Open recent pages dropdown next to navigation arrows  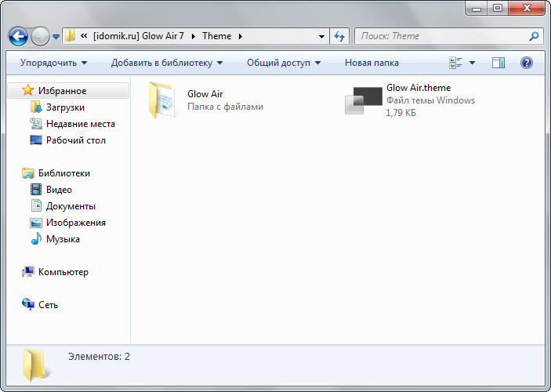[x=56, y=36]
